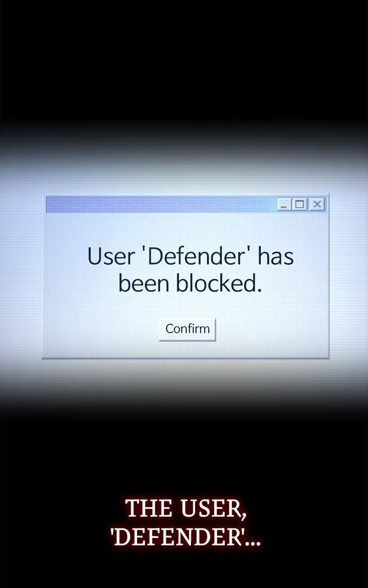This screenshot has width=368, height=588.
Task: Click the "THE USER," caption line
Action: [x=186, y=509]
